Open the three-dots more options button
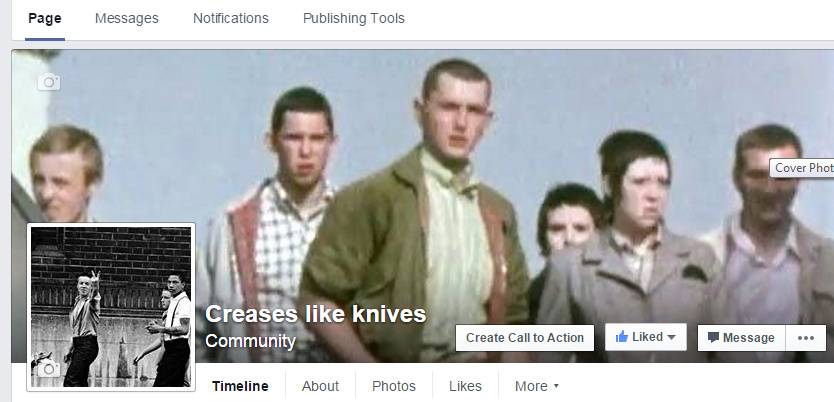 pyautogui.click(x=806, y=338)
